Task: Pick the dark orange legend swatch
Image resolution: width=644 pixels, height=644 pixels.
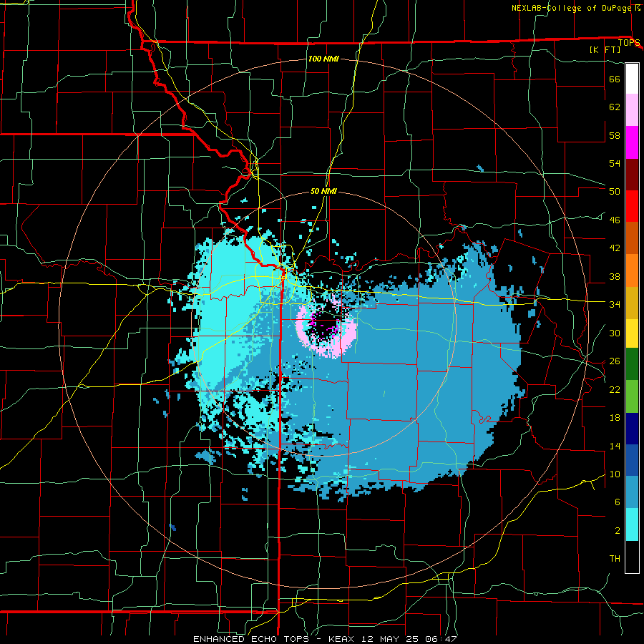Action: point(632,238)
